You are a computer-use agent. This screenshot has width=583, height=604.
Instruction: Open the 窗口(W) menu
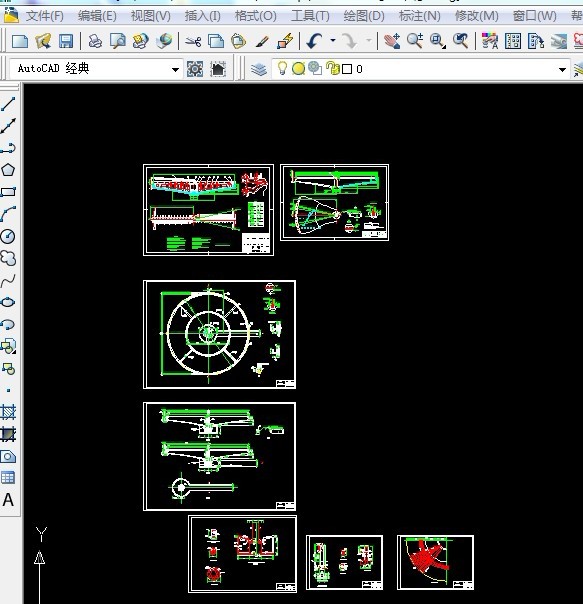[x=535, y=16]
